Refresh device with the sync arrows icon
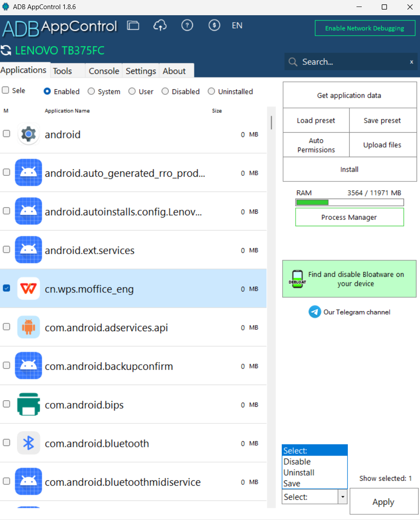Screen dimensions: 420x520 tap(6, 50)
